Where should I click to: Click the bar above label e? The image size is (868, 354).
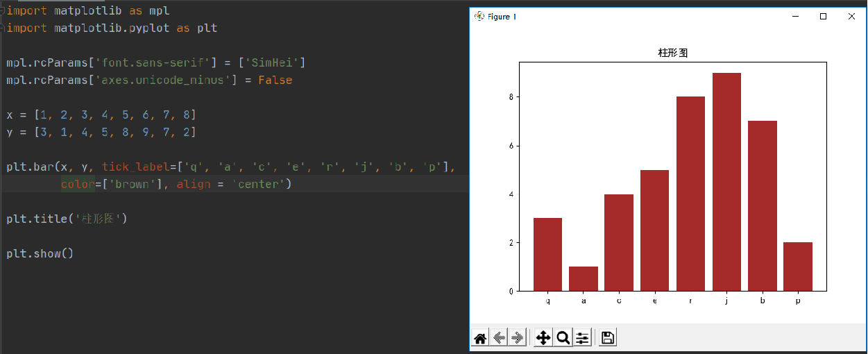[654, 230]
